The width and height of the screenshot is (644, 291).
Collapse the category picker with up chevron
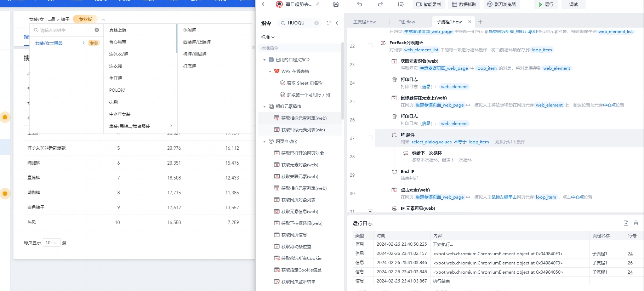coord(103,20)
